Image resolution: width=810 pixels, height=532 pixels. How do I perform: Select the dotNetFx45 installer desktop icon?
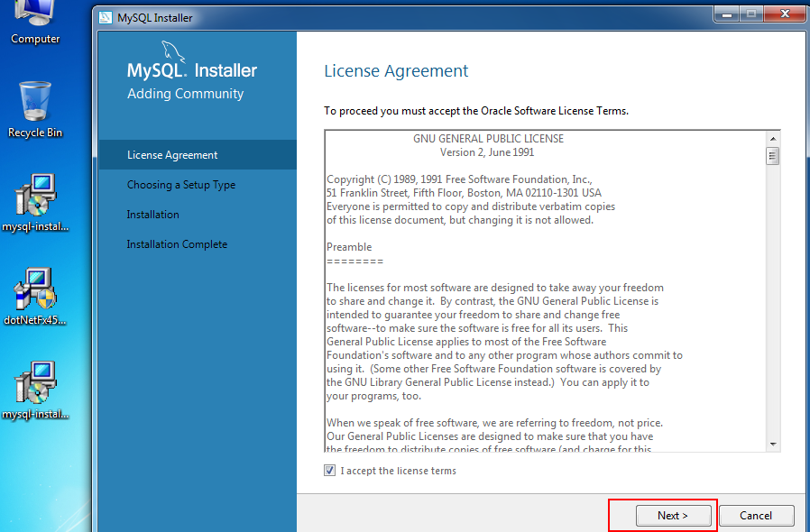pyautogui.click(x=35, y=297)
